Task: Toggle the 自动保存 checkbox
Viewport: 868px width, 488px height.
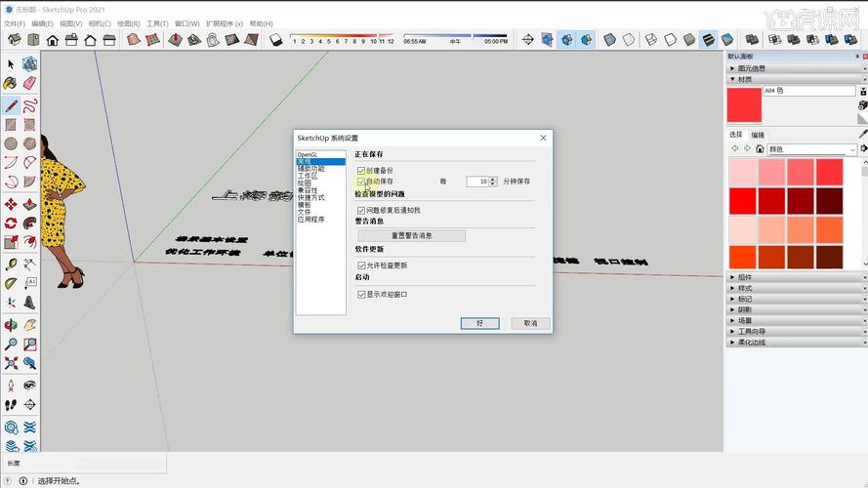Action: [x=361, y=182]
